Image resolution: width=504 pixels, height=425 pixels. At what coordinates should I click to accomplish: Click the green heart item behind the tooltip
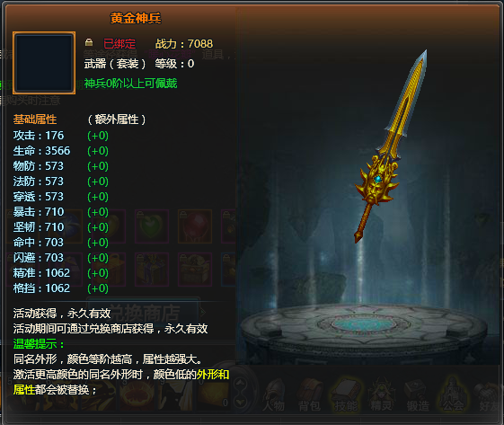click(152, 226)
